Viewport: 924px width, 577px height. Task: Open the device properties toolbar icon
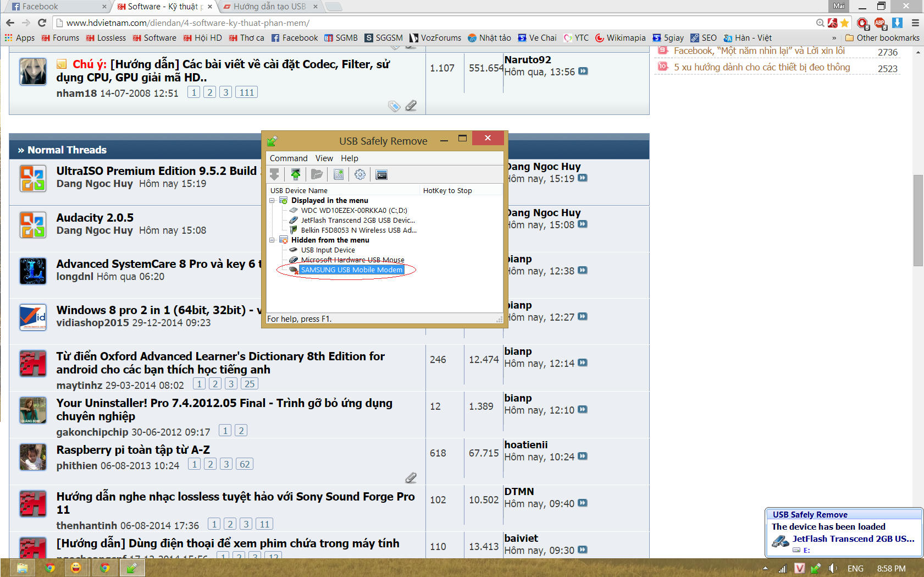click(x=339, y=174)
